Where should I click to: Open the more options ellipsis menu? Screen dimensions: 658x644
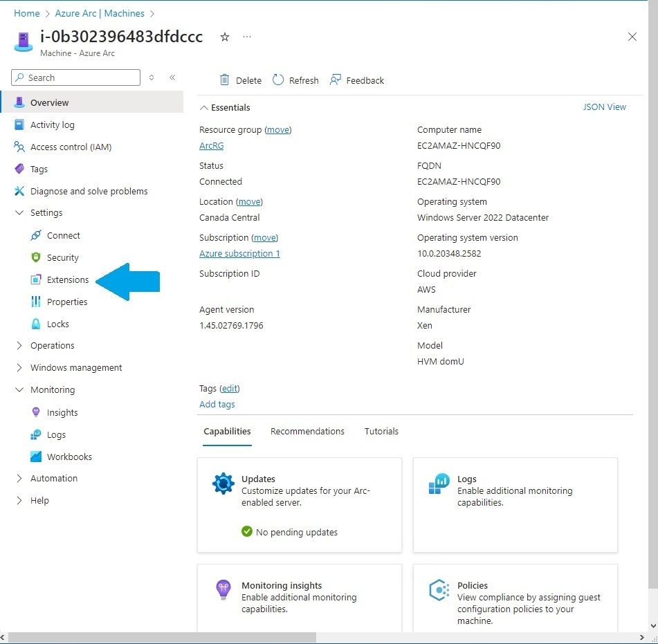pos(247,37)
